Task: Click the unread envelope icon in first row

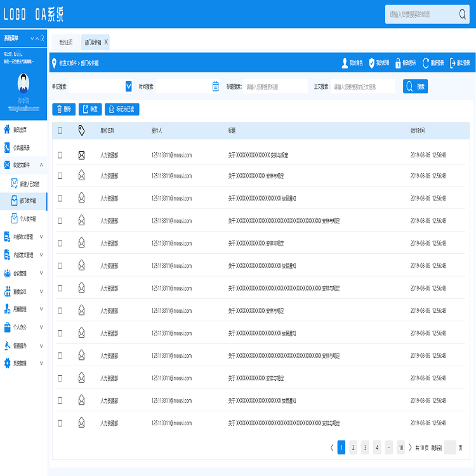Action: tap(81, 155)
